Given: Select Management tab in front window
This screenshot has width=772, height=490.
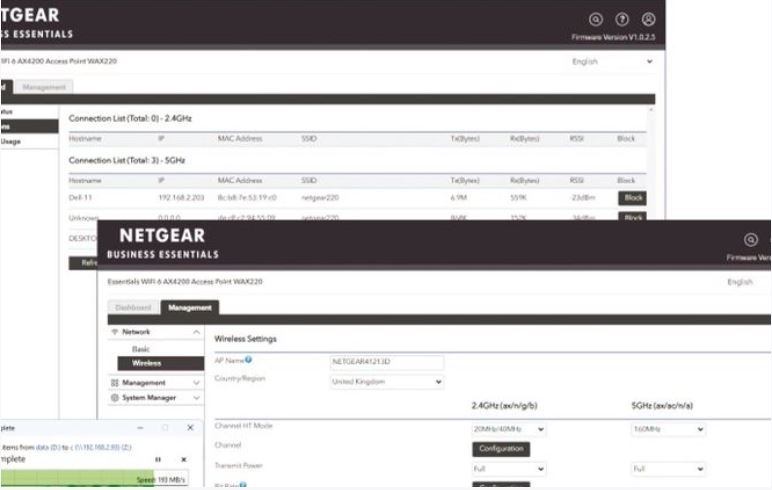Looking at the screenshot, I should [x=190, y=307].
